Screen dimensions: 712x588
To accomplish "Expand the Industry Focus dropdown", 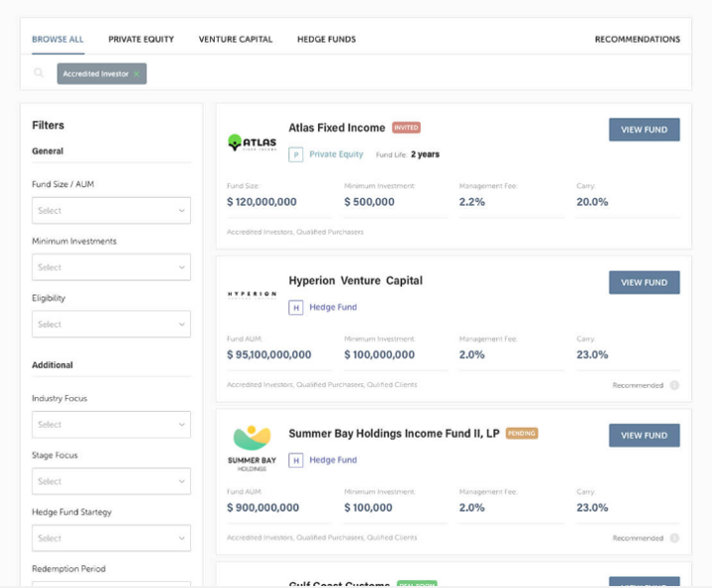I will (111, 425).
